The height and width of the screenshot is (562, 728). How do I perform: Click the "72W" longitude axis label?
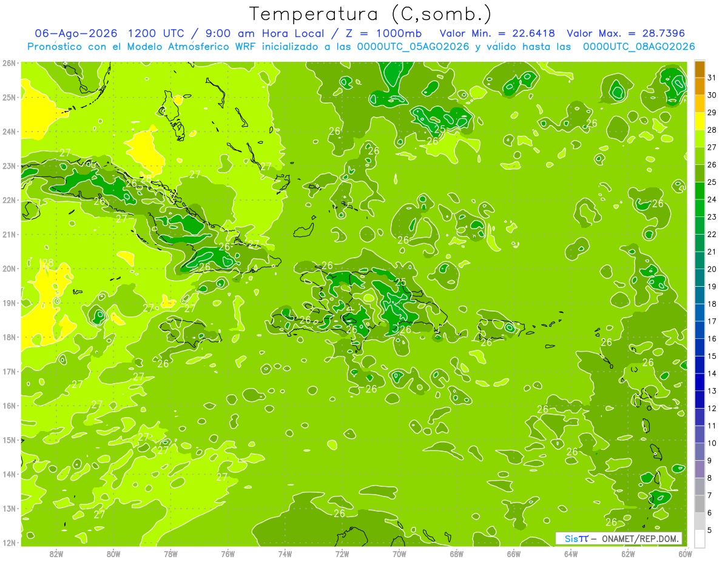pyautogui.click(x=342, y=554)
